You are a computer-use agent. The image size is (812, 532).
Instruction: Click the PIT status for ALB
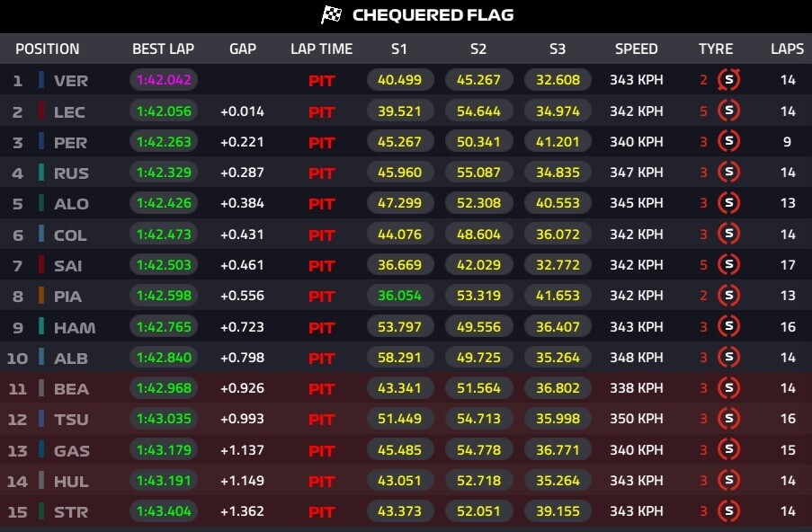(x=321, y=358)
